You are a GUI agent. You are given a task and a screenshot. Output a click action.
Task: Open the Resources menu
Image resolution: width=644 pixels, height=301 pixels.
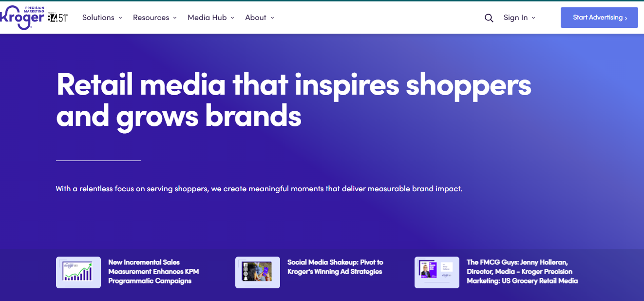coord(151,18)
